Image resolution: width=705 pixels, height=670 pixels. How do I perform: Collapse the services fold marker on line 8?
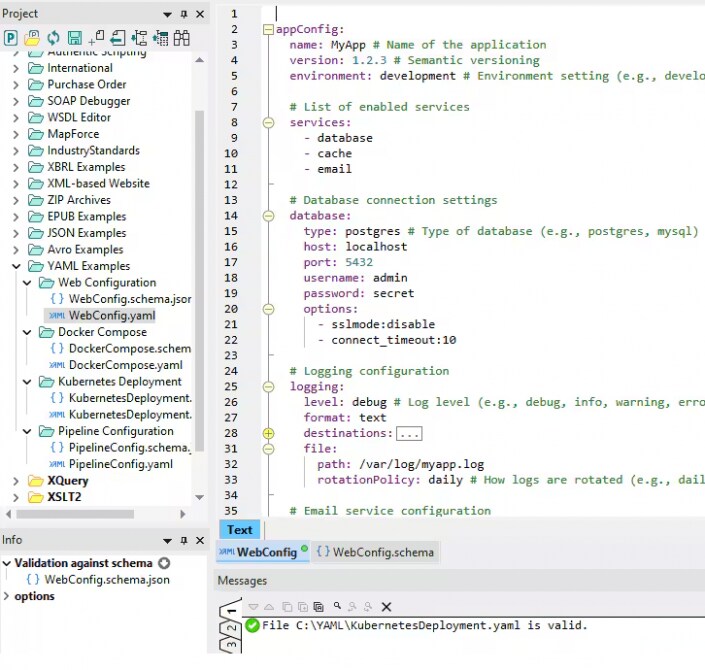point(268,122)
